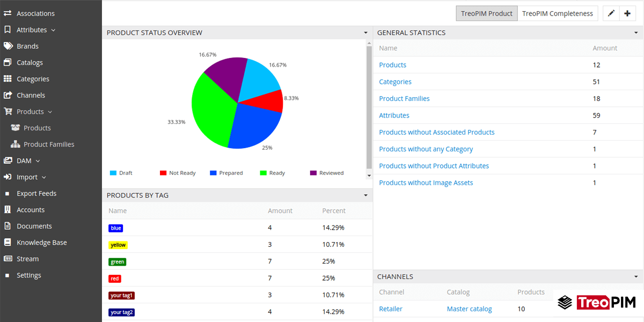Screen dimensions: 644x322
Task: Click the Accounts sidebar icon
Action: click(8, 209)
